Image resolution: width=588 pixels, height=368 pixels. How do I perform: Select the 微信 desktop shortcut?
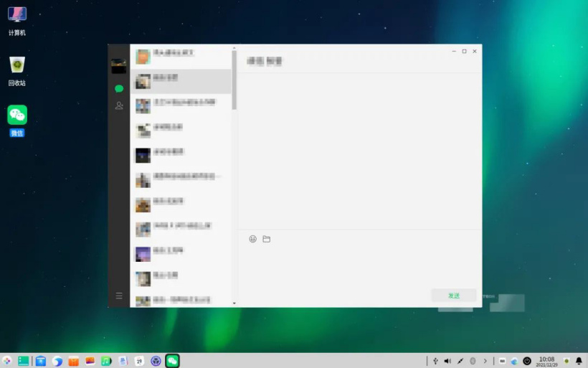tap(17, 120)
